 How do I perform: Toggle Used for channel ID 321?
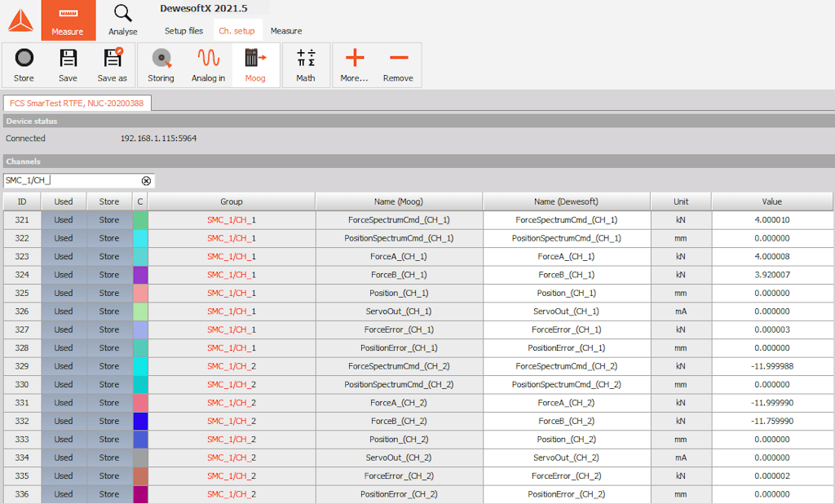click(x=64, y=220)
